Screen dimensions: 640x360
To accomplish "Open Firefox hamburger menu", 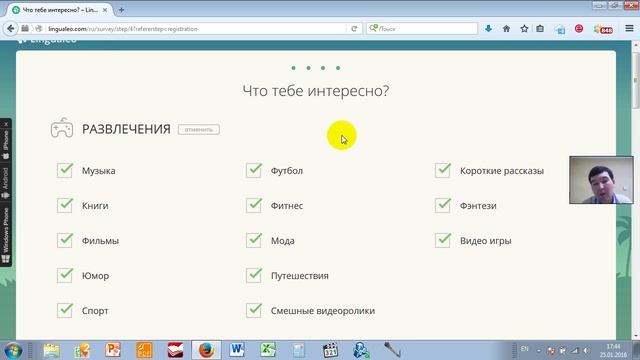I will (629, 28).
